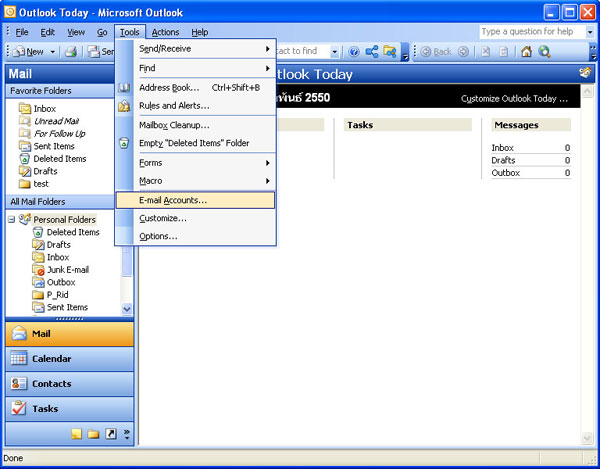600x469 pixels.
Task: Click the Address Book icon in Tools menu
Action: point(124,88)
